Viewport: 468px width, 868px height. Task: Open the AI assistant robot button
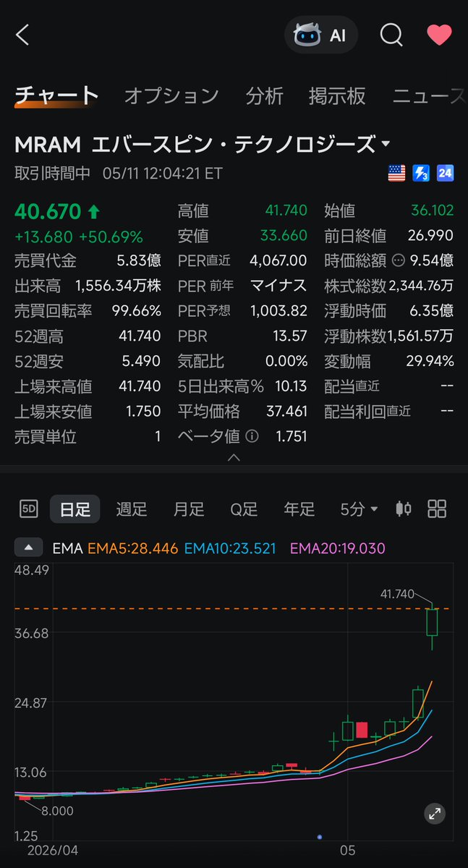pos(320,35)
